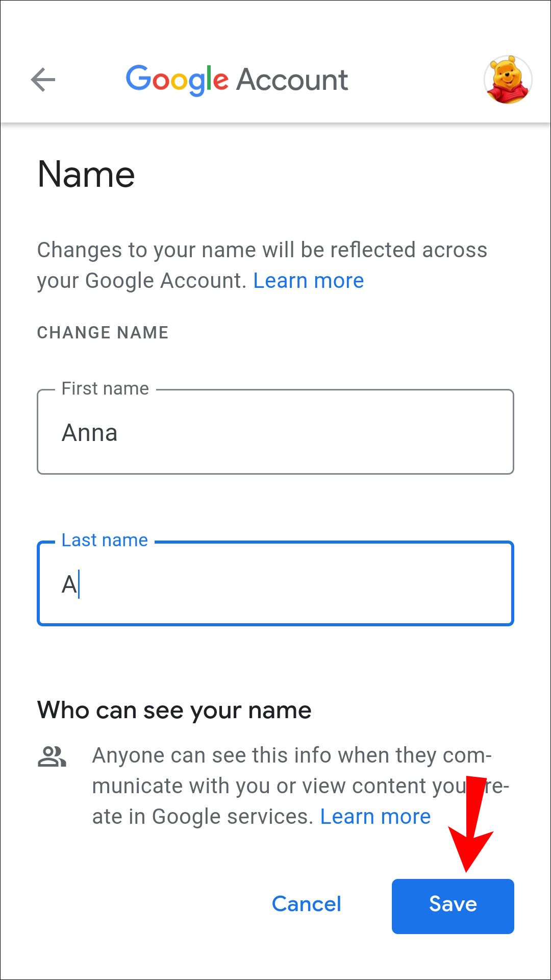
Task: Click inside the Last name input box
Action: pyautogui.click(x=275, y=584)
